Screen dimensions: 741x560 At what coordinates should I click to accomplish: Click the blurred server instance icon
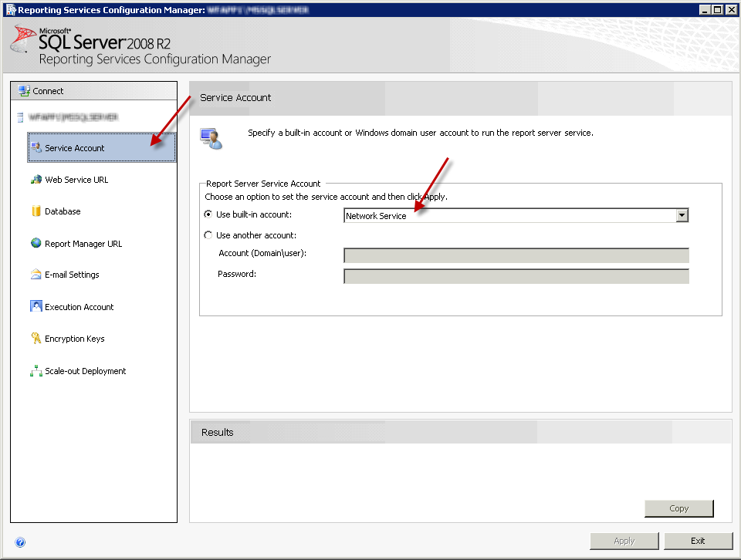[20, 117]
